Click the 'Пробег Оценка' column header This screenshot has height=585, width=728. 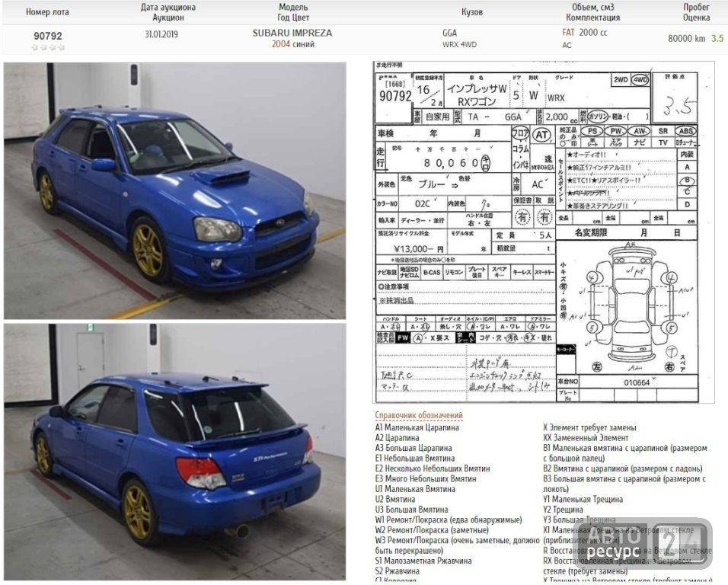tap(697, 12)
